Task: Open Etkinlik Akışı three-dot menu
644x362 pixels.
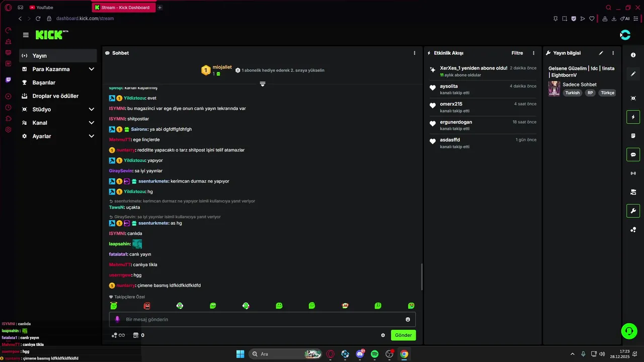Action: tap(534, 53)
